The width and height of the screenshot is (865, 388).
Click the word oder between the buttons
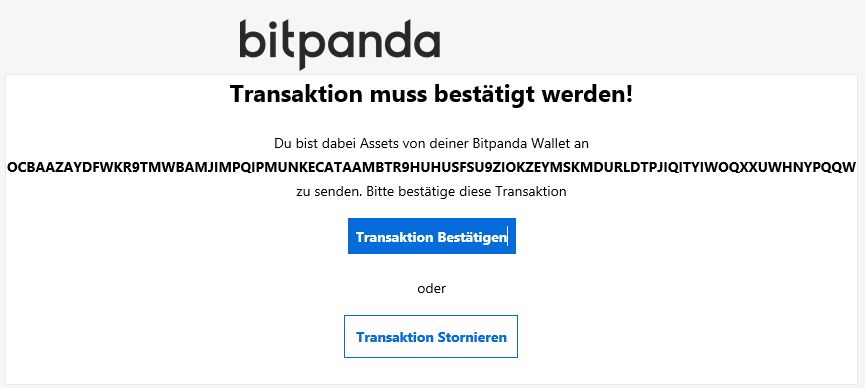(431, 288)
